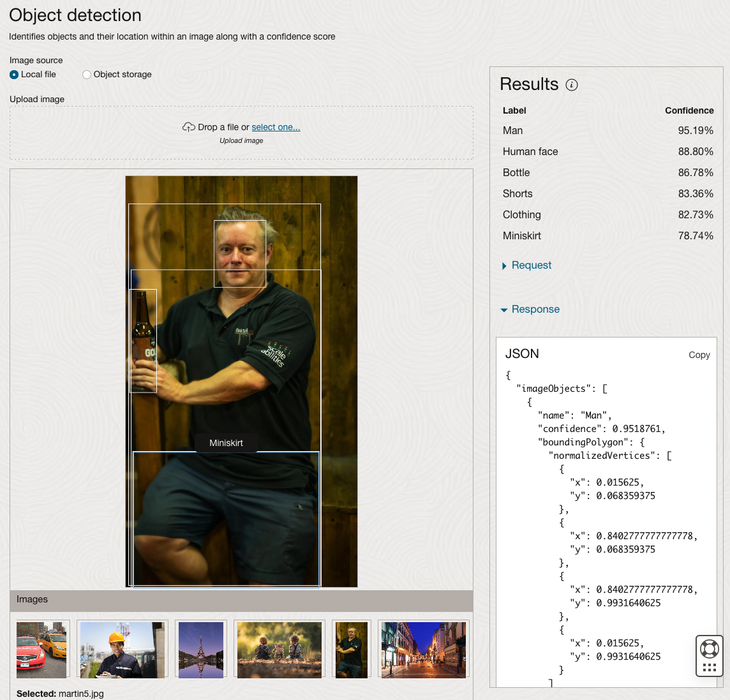The height and width of the screenshot is (700, 730).
Task: Click the Results info icon
Action: pos(572,85)
